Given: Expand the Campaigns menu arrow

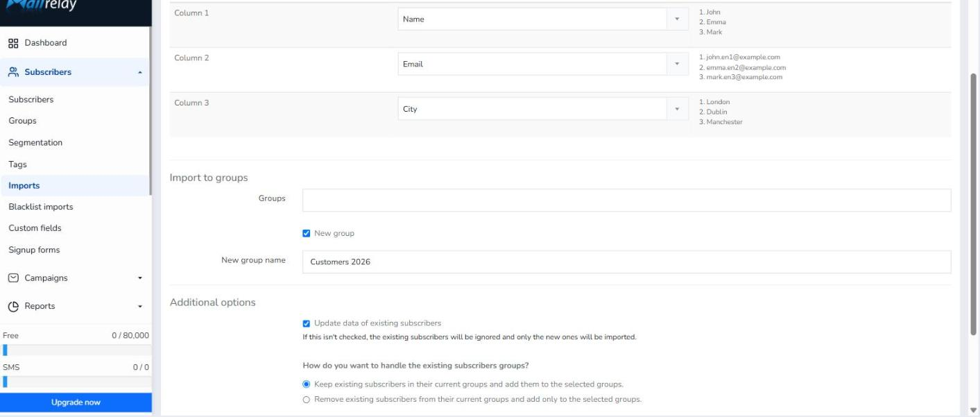Looking at the screenshot, I should coord(140,278).
